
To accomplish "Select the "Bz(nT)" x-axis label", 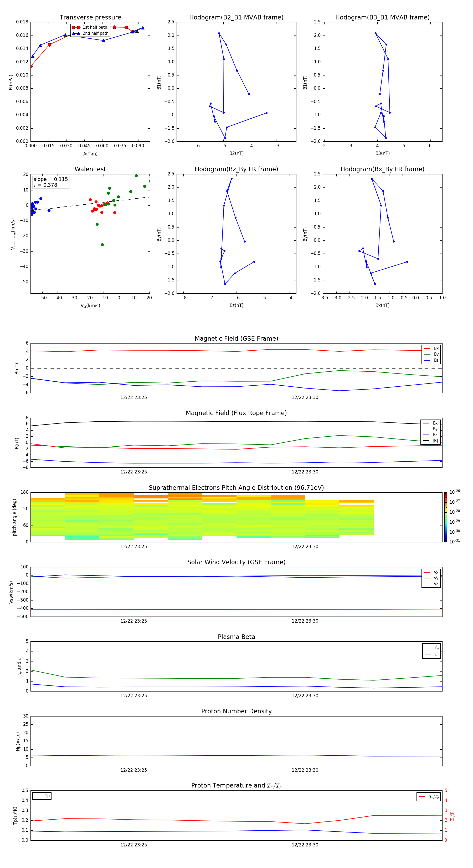I will 236,305.
